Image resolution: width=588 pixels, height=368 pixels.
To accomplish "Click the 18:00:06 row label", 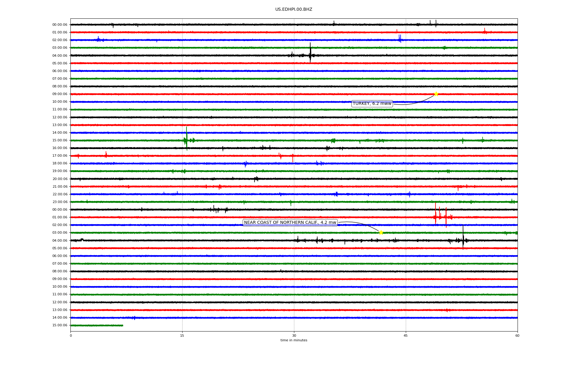I will tap(60, 163).
